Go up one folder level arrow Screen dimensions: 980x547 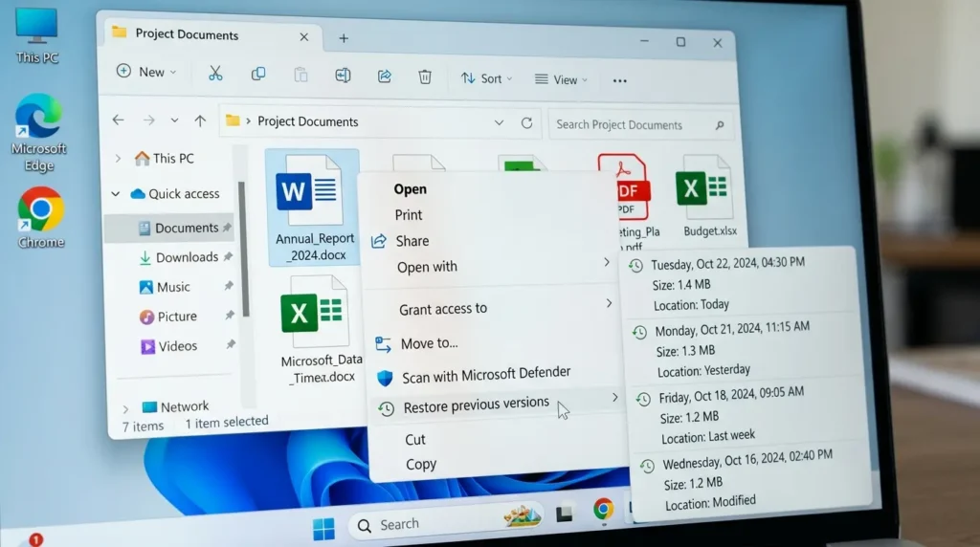200,120
